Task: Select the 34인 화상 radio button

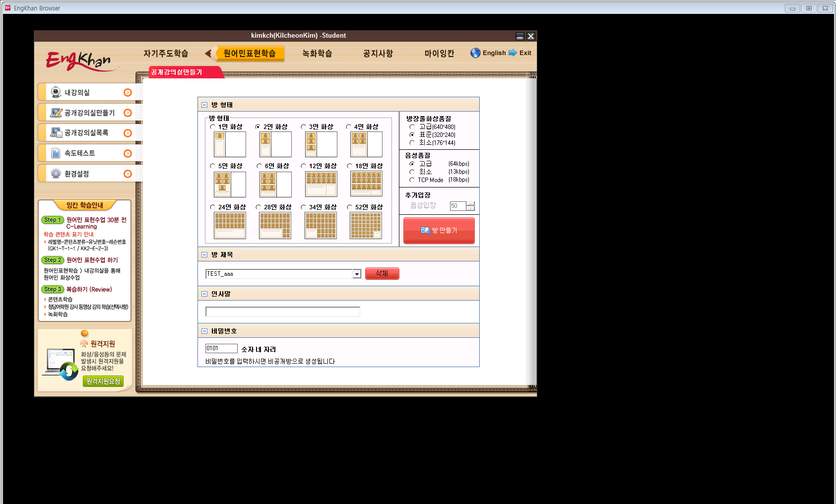Action: point(303,207)
